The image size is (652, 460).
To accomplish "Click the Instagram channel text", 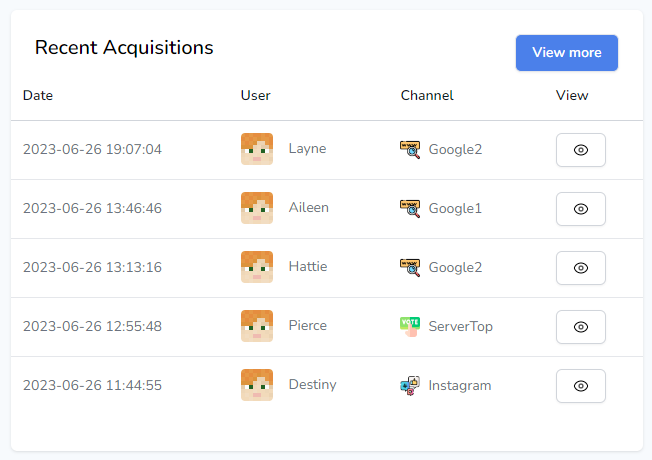I will click(x=460, y=386).
